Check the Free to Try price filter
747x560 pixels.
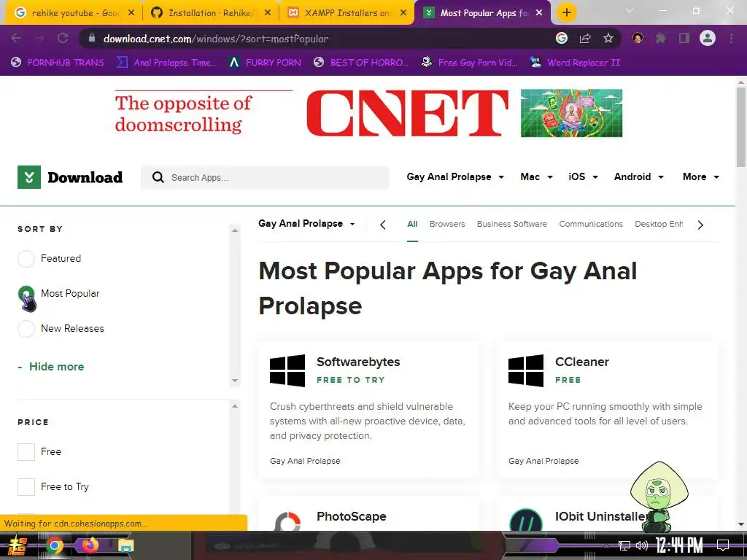click(26, 487)
